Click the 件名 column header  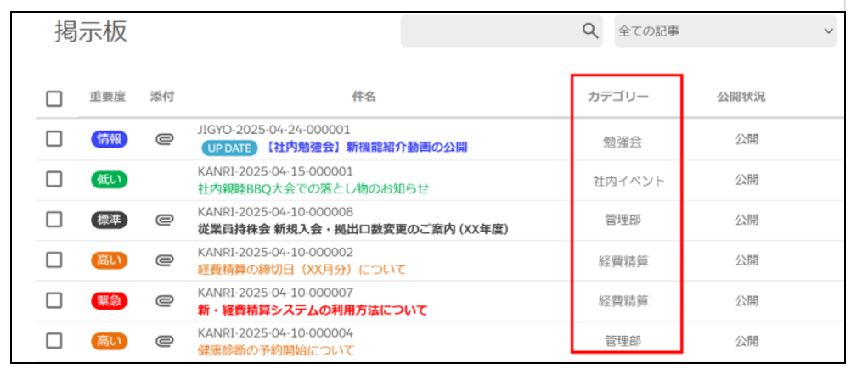click(x=364, y=97)
